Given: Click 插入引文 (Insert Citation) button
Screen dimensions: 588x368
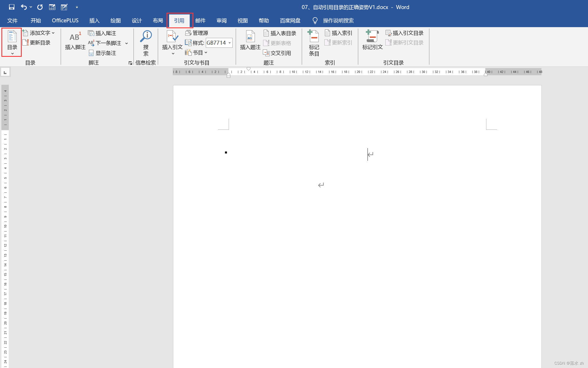Looking at the screenshot, I should [x=172, y=42].
